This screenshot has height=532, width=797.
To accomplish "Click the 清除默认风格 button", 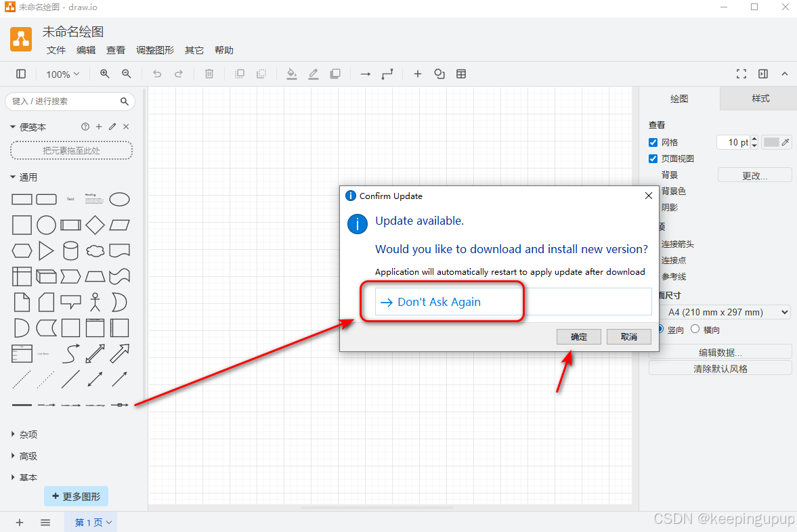I will [x=720, y=368].
